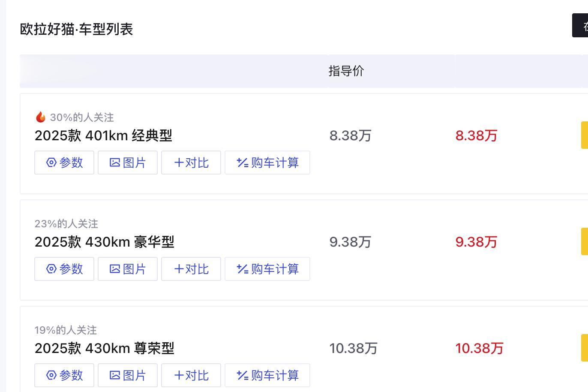This screenshot has height=392, width=588.
Task: Click the 图片 icon for 430km 尊荣型
Action: pos(115,375)
